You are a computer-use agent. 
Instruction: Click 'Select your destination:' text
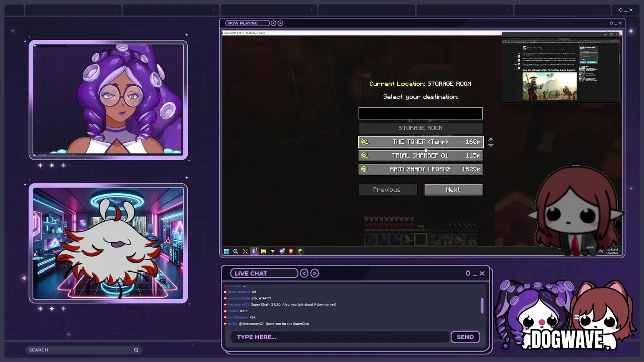421,97
